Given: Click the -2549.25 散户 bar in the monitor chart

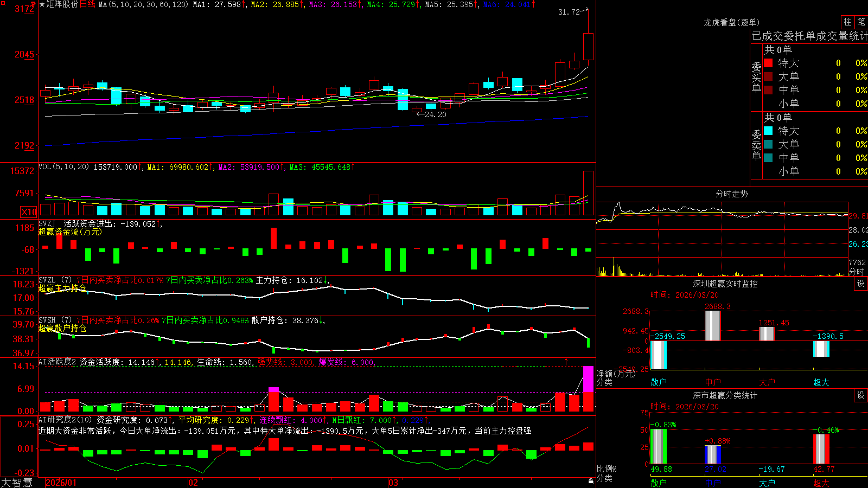Looking at the screenshot, I should click(659, 355).
